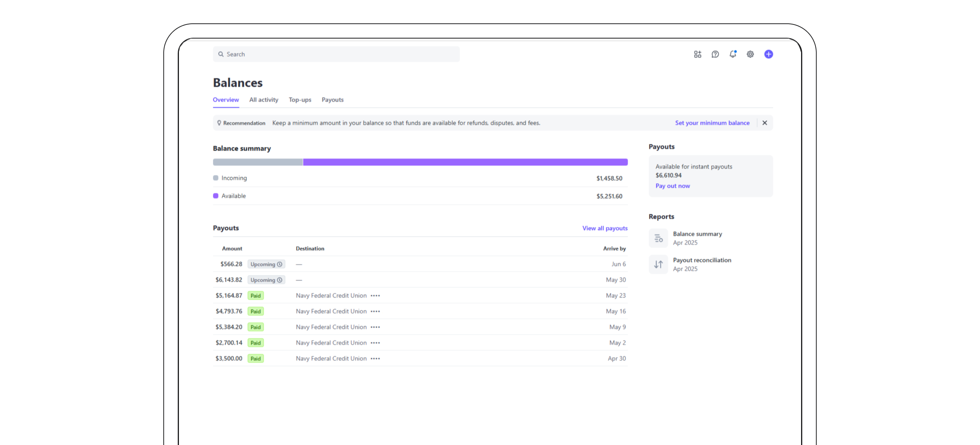Focus the Search input field
Viewport: 980px width, 445px height.
click(336, 55)
